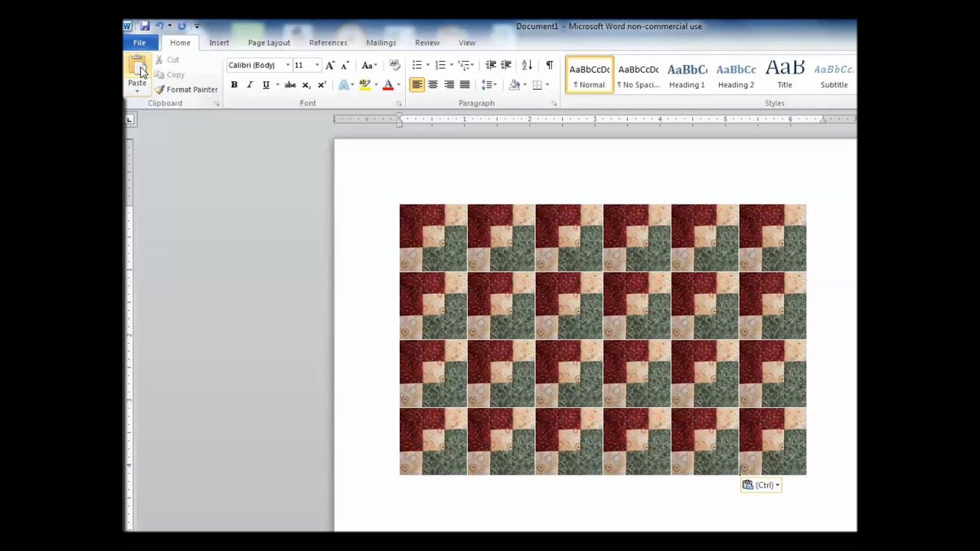Center the paragraph alignment

click(x=433, y=85)
